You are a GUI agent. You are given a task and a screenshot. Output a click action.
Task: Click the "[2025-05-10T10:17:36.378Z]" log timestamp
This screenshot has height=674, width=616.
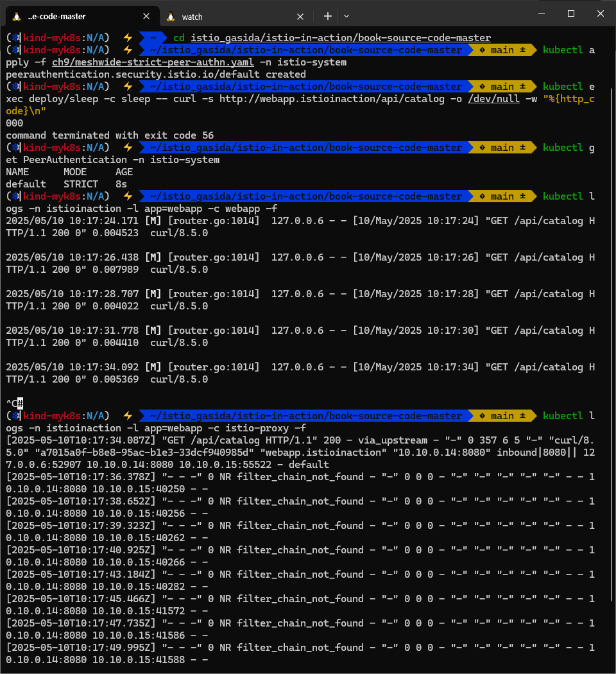click(81, 477)
